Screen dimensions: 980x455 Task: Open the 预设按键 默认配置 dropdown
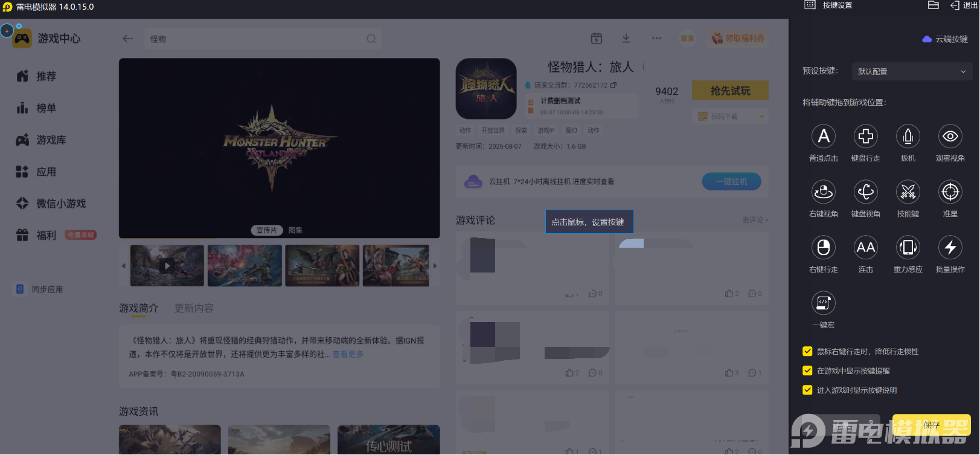pyautogui.click(x=912, y=71)
